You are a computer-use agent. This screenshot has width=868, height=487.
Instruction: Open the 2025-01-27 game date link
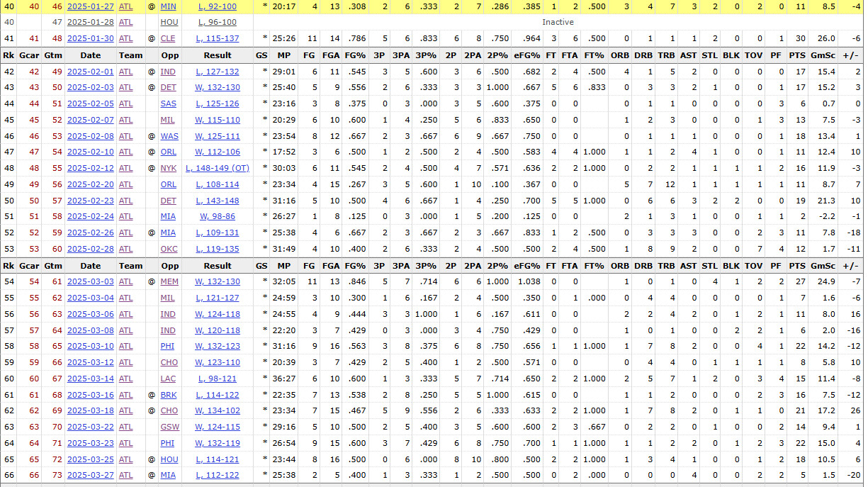click(x=90, y=6)
